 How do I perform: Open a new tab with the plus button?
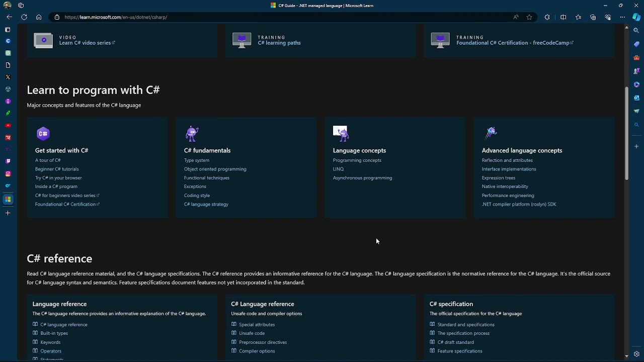point(8,213)
